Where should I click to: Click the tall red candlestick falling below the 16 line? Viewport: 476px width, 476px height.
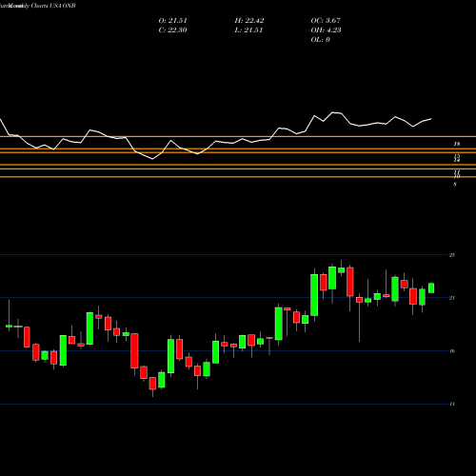134,350
